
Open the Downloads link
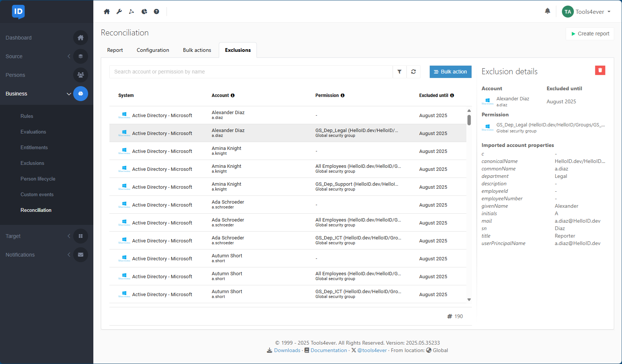287,350
